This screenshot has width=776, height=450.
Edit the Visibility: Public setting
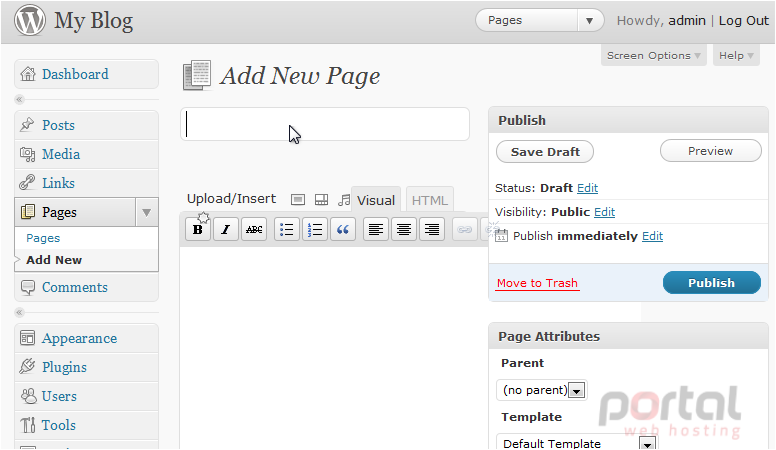click(x=604, y=212)
